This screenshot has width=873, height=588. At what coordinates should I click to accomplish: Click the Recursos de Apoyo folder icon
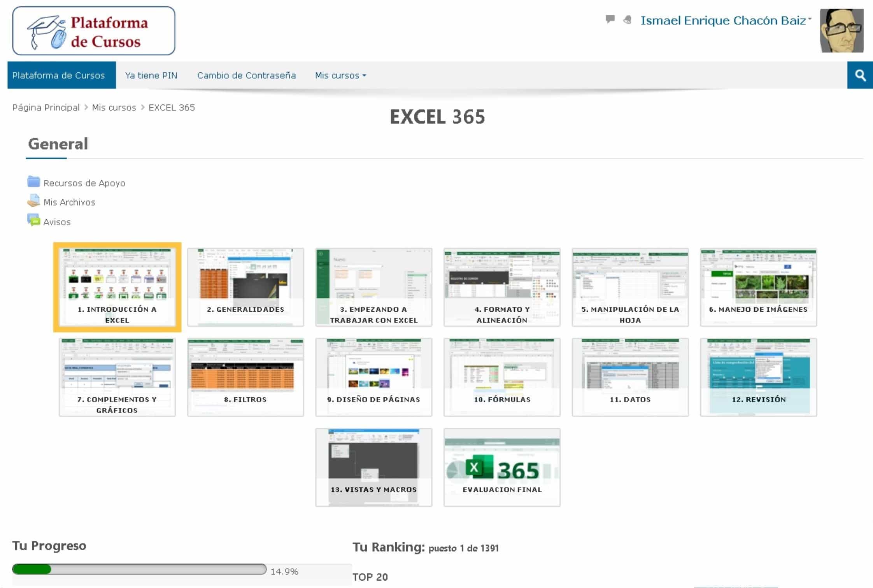point(33,182)
